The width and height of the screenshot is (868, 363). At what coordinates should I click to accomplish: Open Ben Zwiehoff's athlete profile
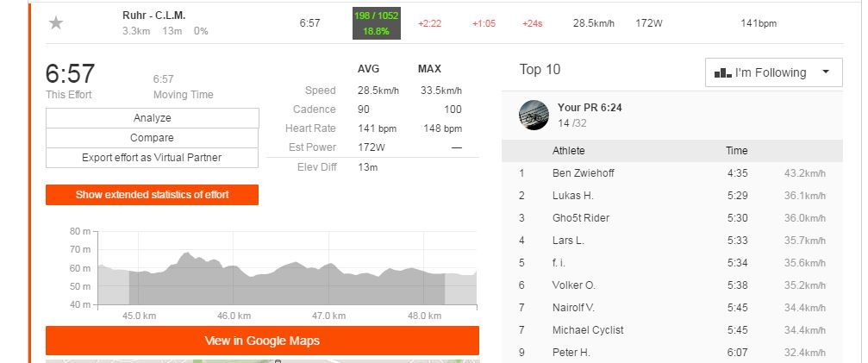tap(583, 173)
